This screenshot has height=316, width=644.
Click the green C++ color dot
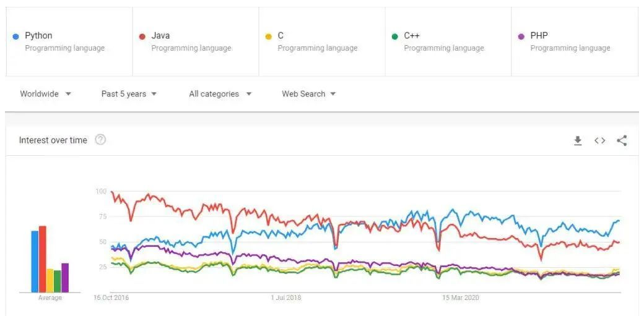click(x=395, y=36)
